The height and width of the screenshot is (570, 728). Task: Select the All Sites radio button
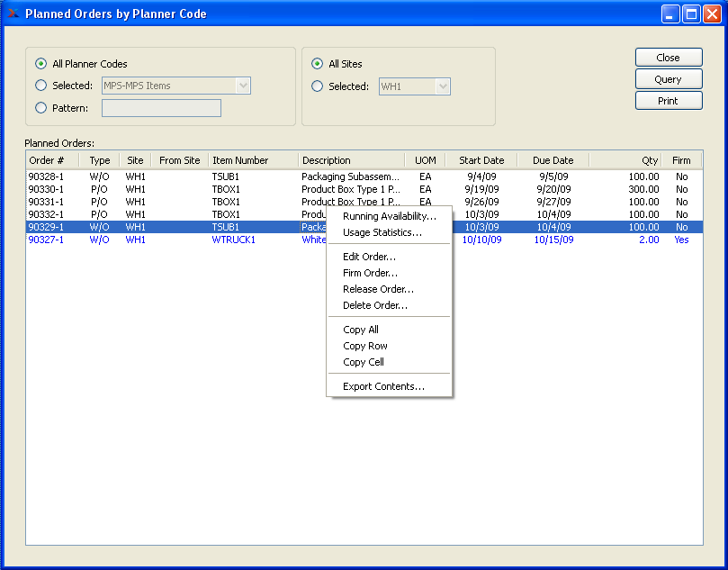click(317, 64)
